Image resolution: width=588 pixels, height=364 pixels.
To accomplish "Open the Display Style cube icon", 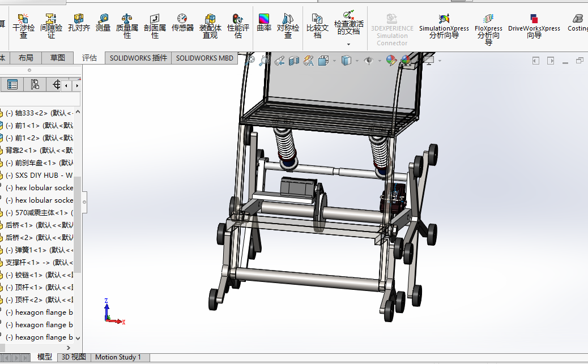I will (x=346, y=61).
